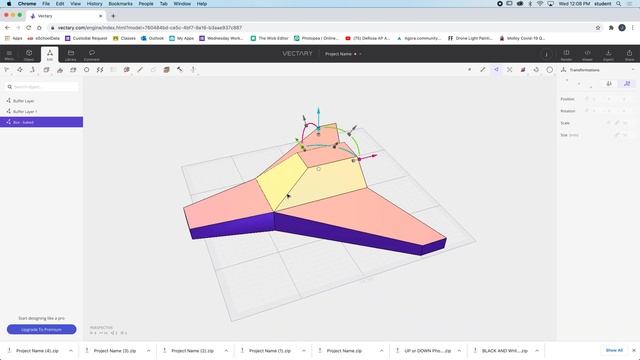
Task: Open the Library panel
Action: (71, 54)
